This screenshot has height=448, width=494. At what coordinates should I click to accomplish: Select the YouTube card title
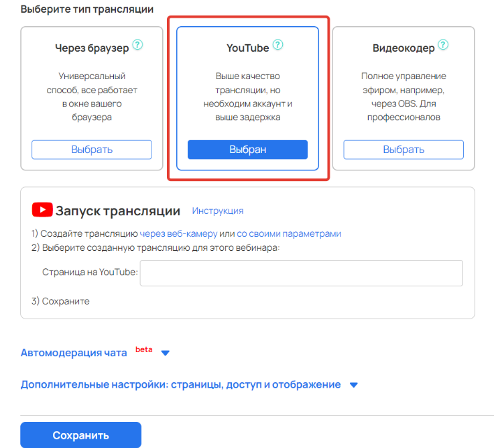[247, 48]
